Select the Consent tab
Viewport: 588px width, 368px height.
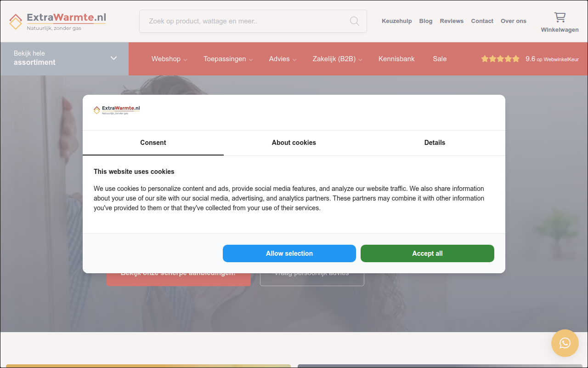tap(153, 143)
